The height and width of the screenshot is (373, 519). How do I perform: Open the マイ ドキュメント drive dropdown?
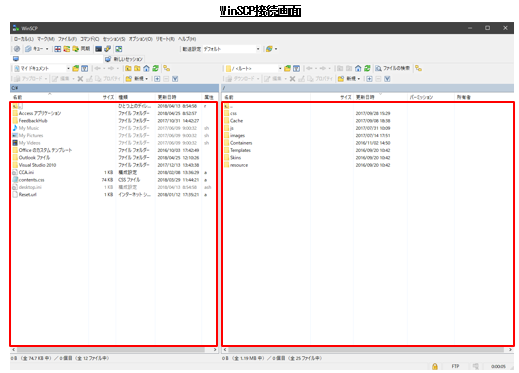[x=42, y=68]
